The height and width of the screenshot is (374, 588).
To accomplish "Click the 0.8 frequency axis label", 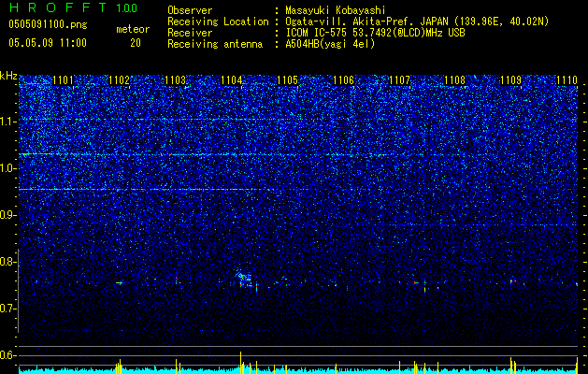I will click(7, 262).
